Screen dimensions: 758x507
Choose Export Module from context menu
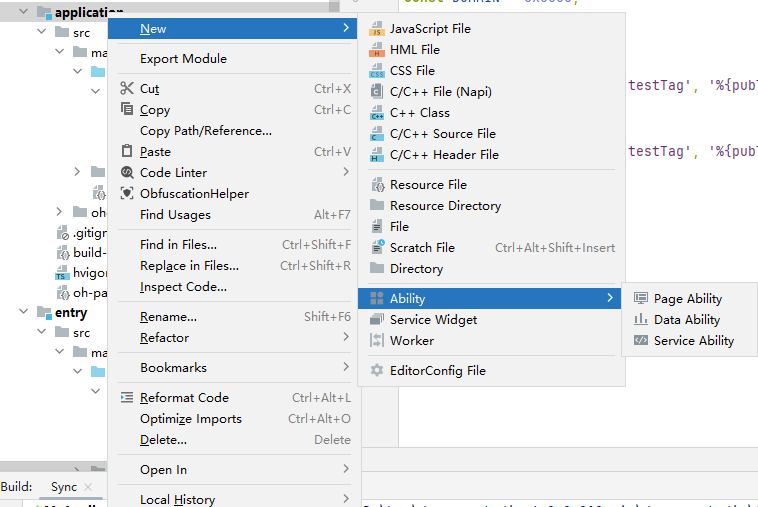[x=183, y=59]
